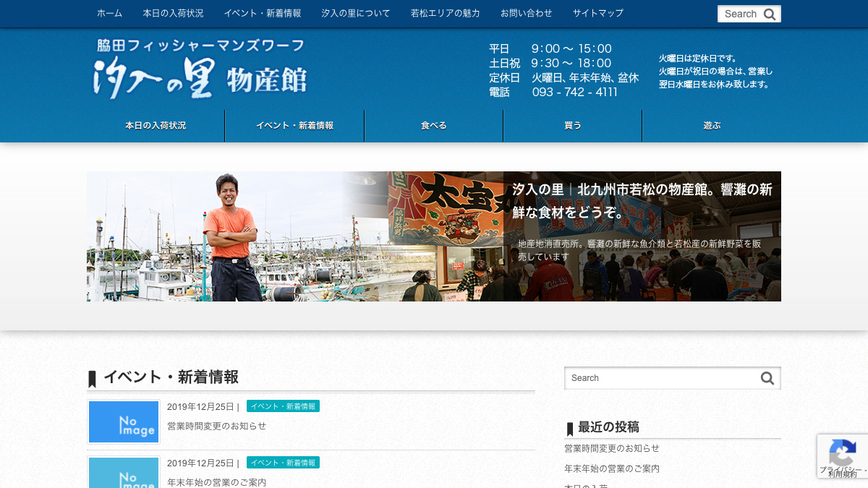
Task: Click the 平日 9:00 ～ 15:00 hours line
Action: [x=550, y=48]
